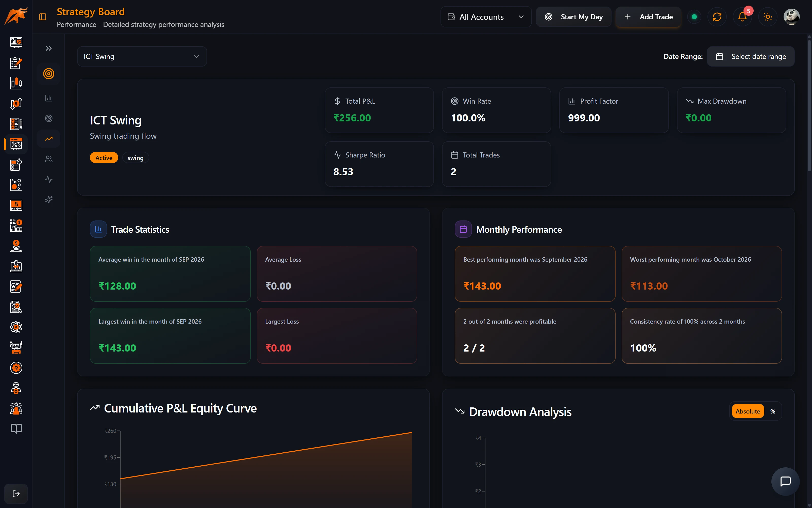This screenshot has width=812, height=508.
Task: Toggle light theme with sun icon
Action: (768, 17)
